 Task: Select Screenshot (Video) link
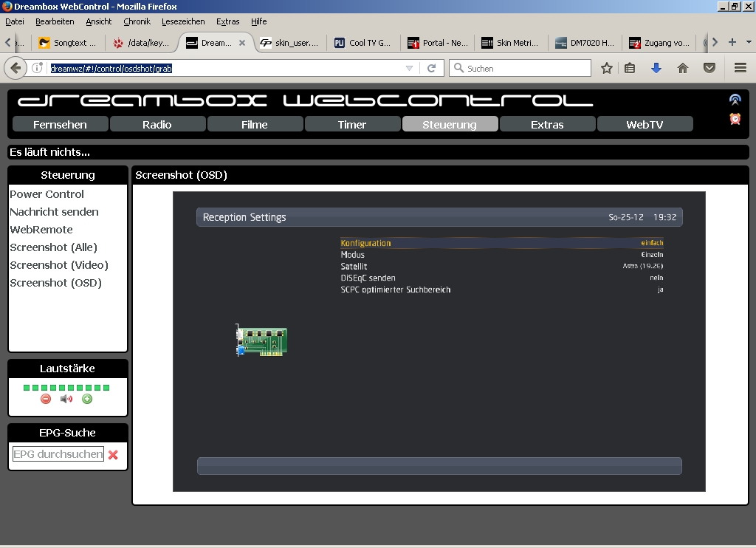tap(59, 266)
